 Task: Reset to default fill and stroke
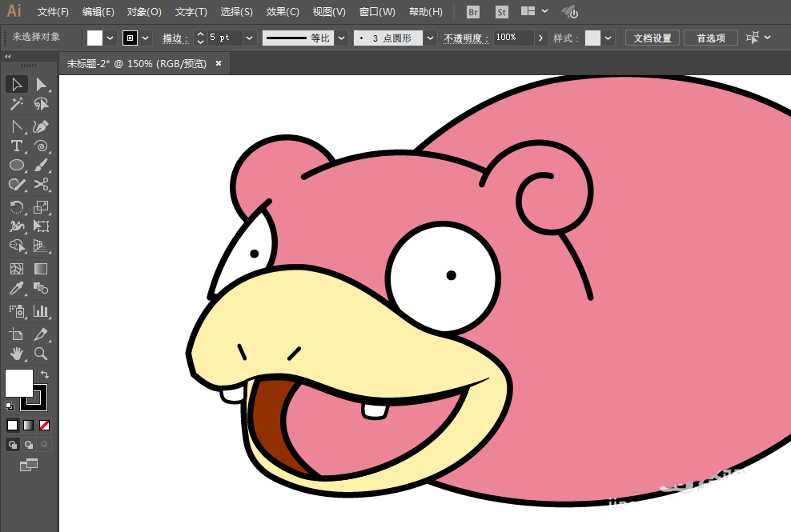[9, 406]
